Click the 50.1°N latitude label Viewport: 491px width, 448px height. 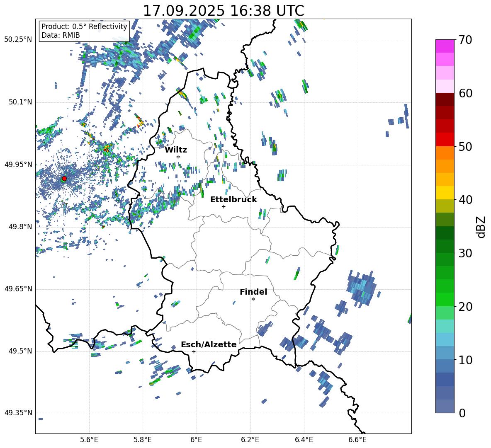[20, 102]
